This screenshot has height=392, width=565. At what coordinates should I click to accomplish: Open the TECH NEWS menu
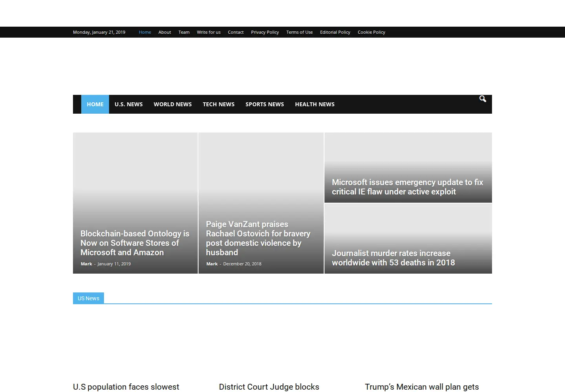[x=219, y=104]
